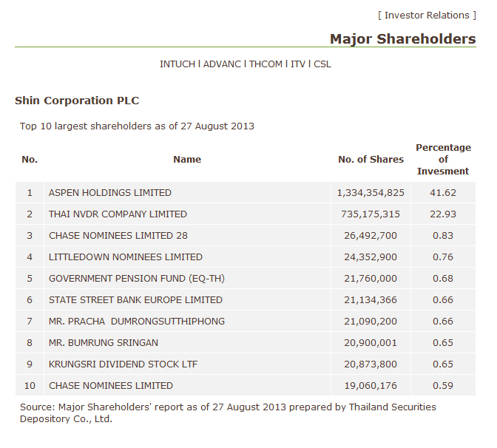Click the 41.62 percentage cell
The width and height of the screenshot is (497, 448).
click(443, 193)
